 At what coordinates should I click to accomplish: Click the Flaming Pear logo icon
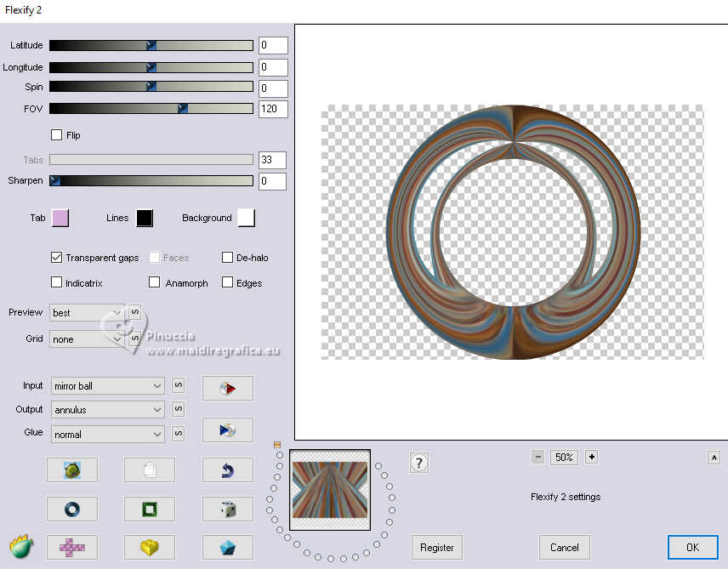(21, 546)
